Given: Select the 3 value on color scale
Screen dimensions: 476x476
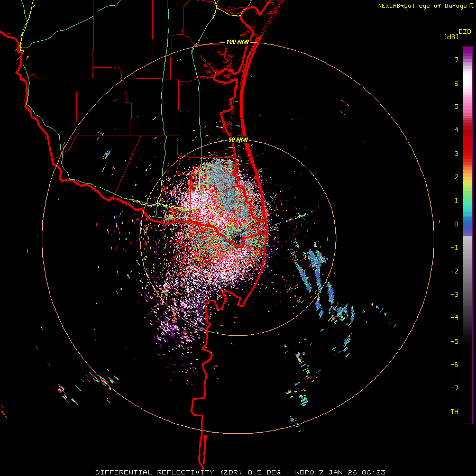Looking at the screenshot, I should 456,153.
